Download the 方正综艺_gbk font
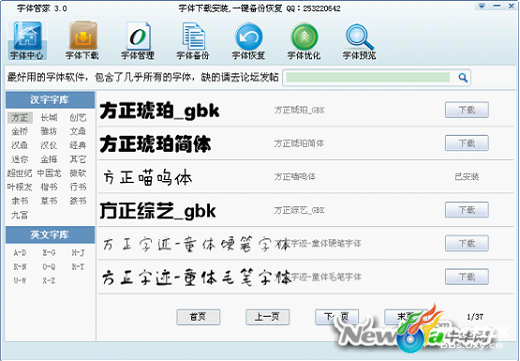The width and height of the screenshot is (520, 361). coord(467,210)
